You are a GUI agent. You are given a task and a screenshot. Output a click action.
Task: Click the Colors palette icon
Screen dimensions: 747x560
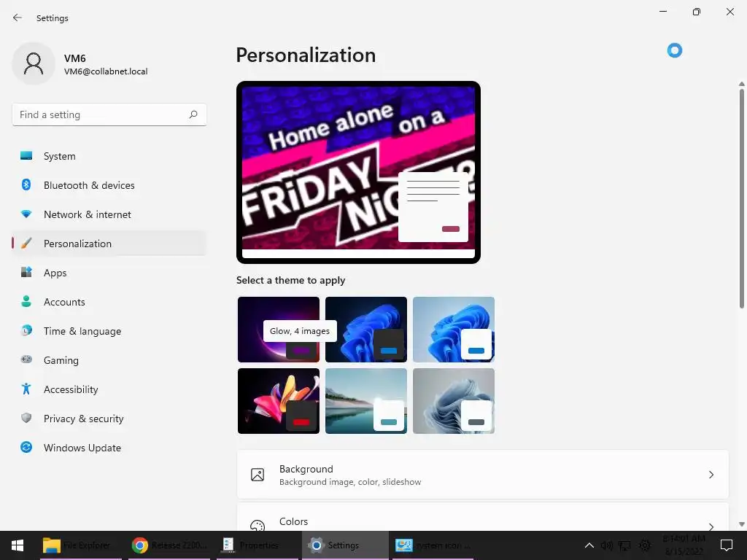[x=258, y=525]
